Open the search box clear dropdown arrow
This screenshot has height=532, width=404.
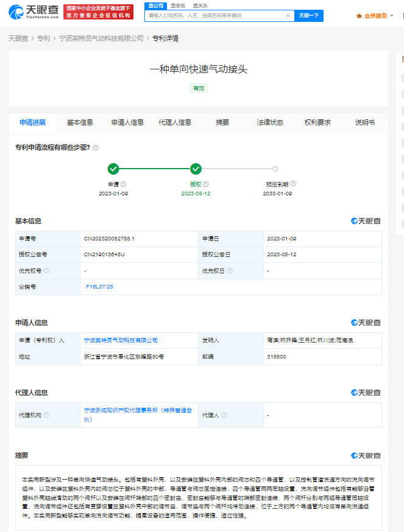click(x=288, y=15)
